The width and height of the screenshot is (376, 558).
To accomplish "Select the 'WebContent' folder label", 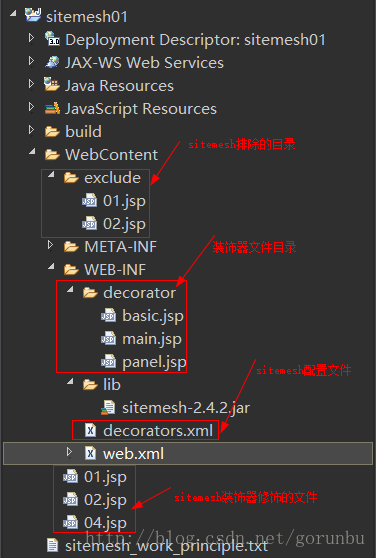I will coord(111,154).
